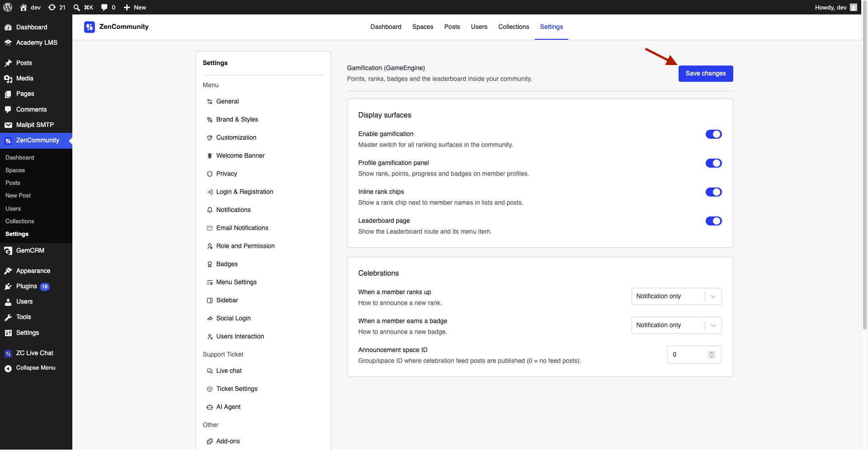Switch to the Spaces tab in header

point(423,27)
